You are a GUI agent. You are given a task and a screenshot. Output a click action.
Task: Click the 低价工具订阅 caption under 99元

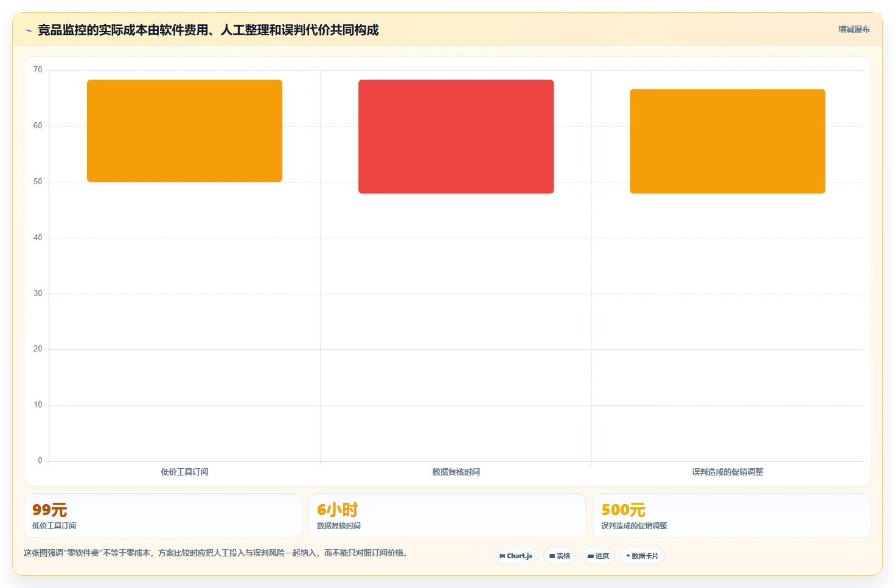54,526
